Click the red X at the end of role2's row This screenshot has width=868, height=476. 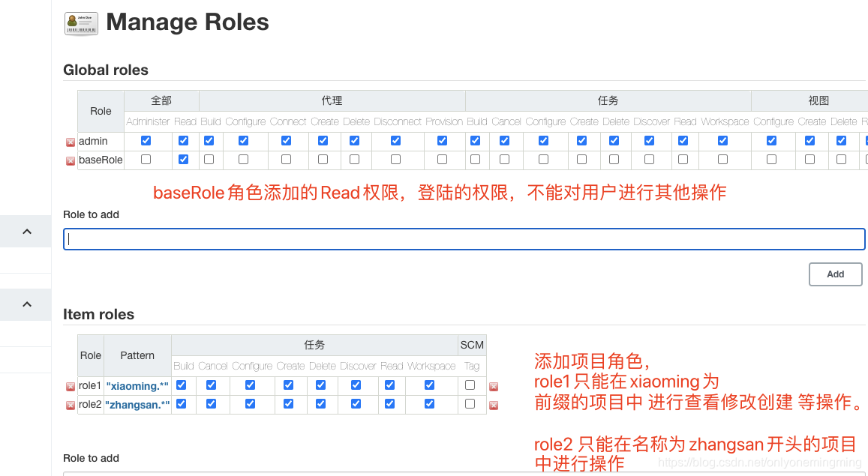492,404
